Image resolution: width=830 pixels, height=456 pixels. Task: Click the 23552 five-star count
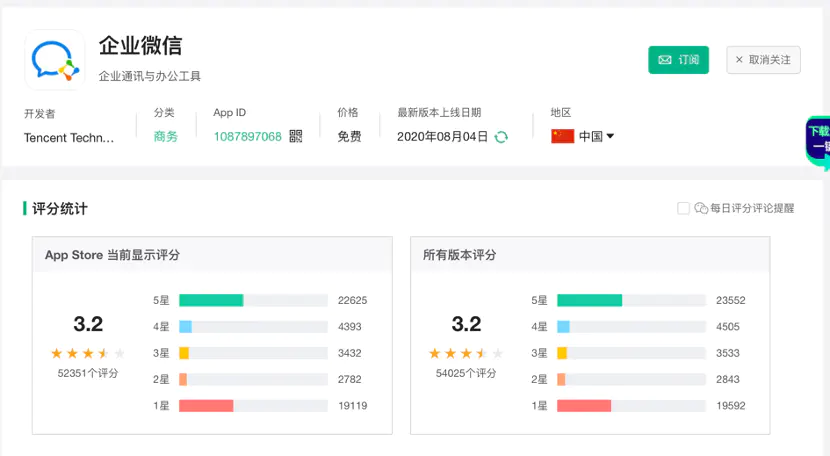pos(730,300)
